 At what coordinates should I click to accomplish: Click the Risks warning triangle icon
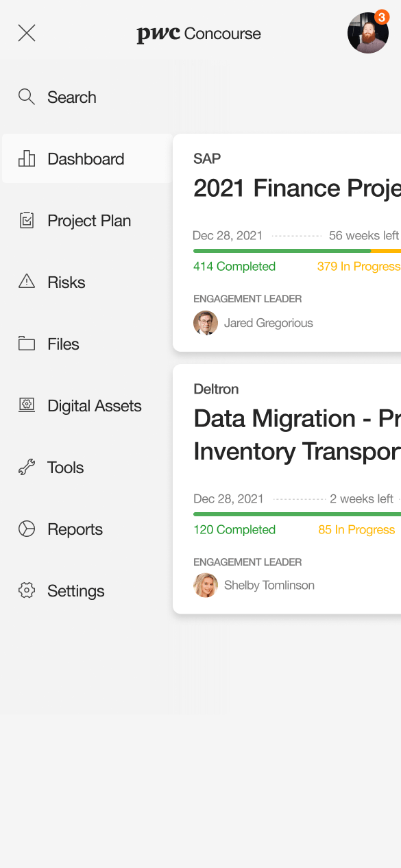click(27, 282)
